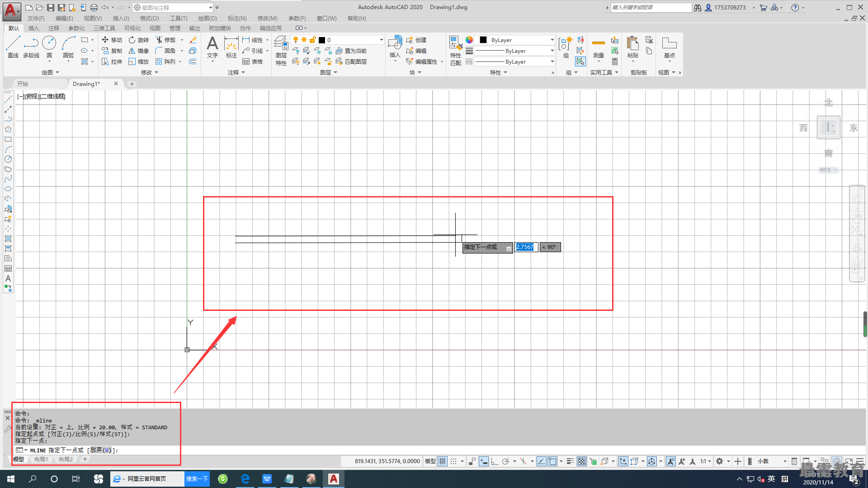
Task: Switch to the 布局1 layout tab
Action: pyautogui.click(x=41, y=460)
